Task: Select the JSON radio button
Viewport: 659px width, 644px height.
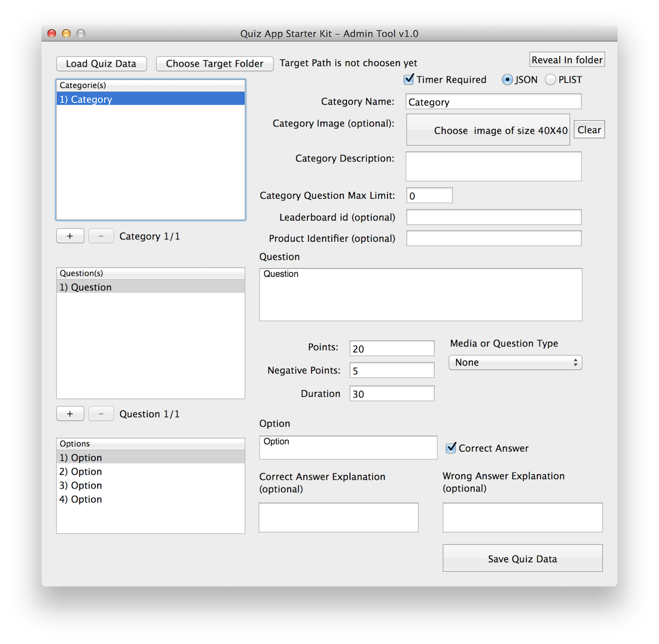Action: pos(507,80)
